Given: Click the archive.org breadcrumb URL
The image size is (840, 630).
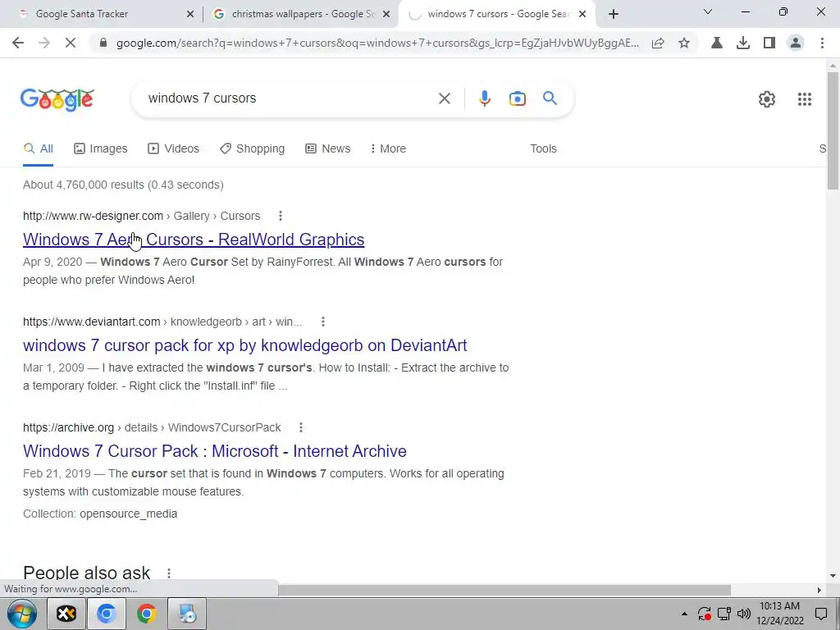Looking at the screenshot, I should [x=69, y=427].
